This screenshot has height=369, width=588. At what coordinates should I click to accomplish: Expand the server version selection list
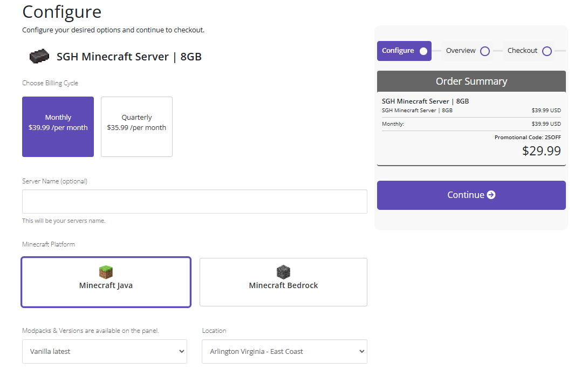pos(104,351)
